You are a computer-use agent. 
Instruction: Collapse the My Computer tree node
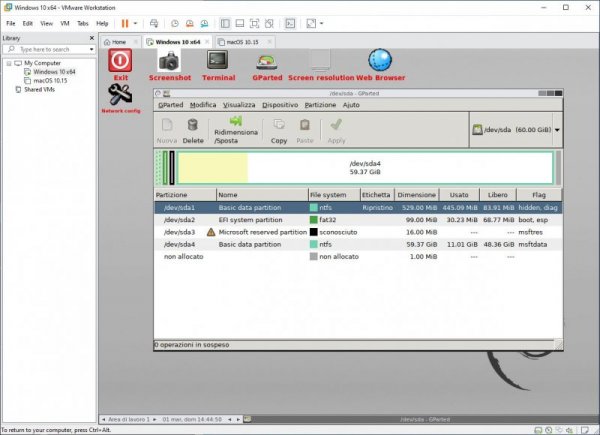pos(9,63)
